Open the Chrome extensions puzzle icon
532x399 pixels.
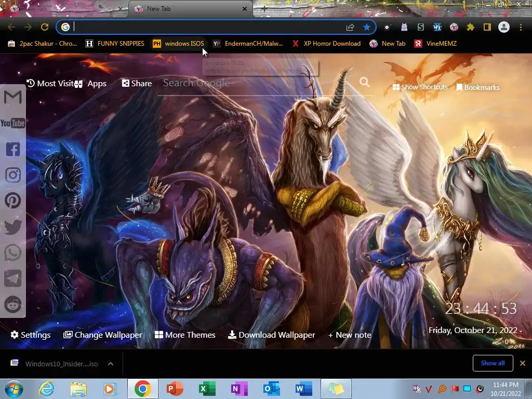(x=471, y=27)
